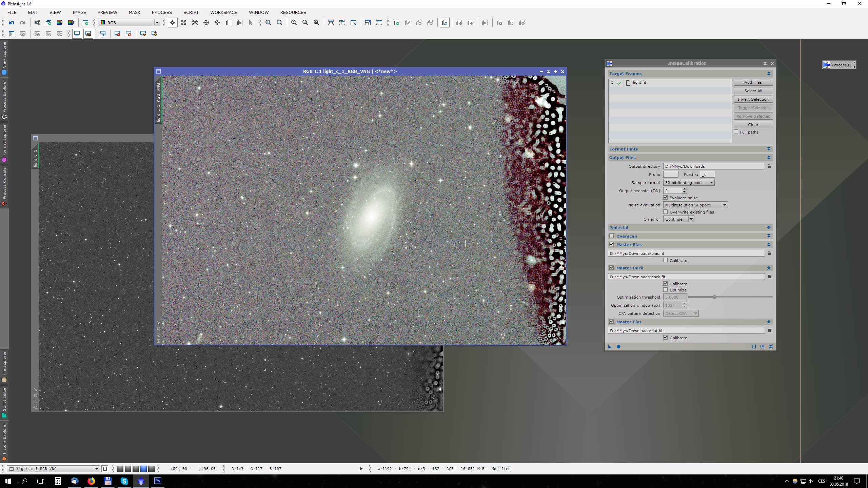Image resolution: width=868 pixels, height=488 pixels.
Task: Toggle the Master Flat checkbox
Action: click(x=611, y=322)
